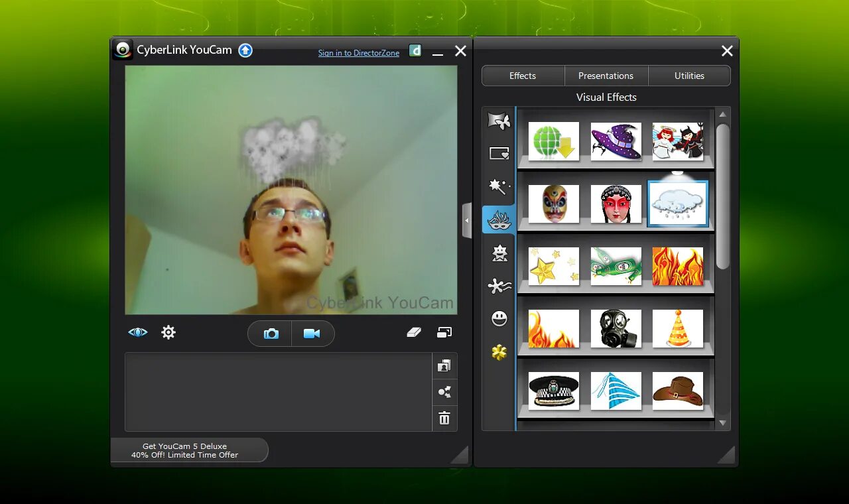
Task: Select the rain cloud effect thumbnail
Action: [678, 204]
